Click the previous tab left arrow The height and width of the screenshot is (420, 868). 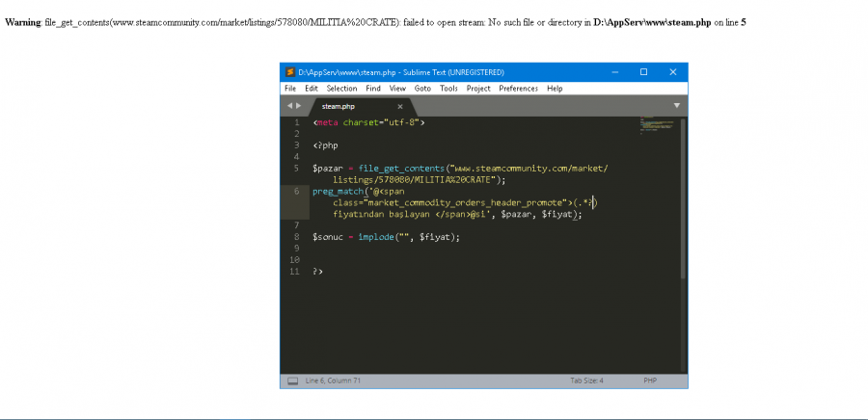(290, 105)
